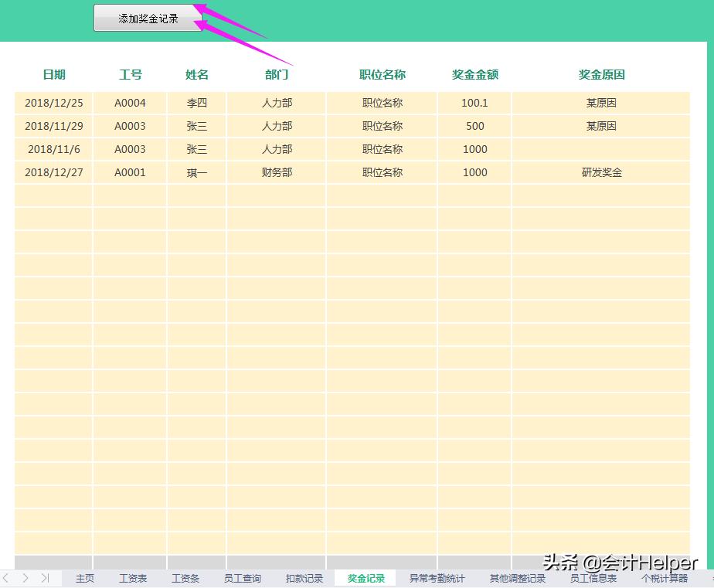
Task: Switch to the 其他调整记录 sheet
Action: [517, 577]
